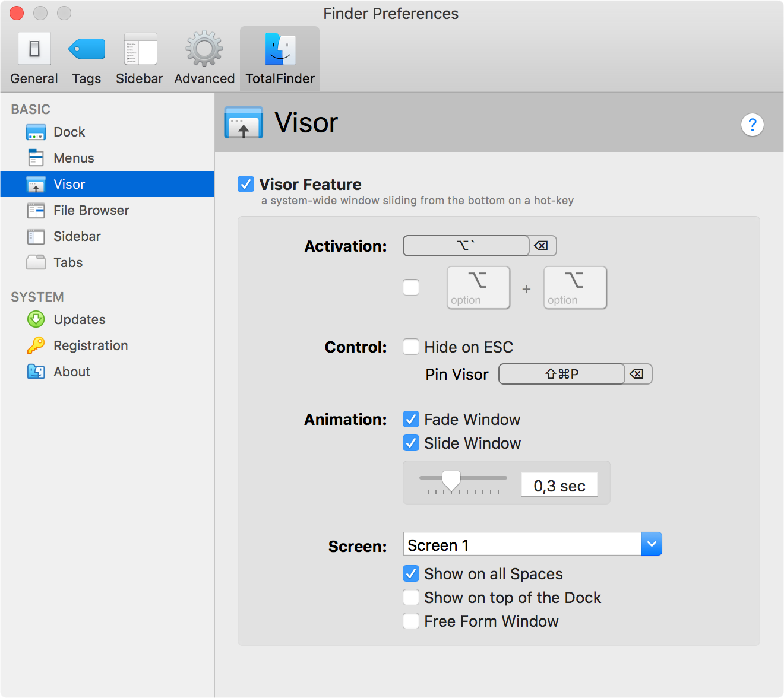
Task: Click the 0,3 sec duration field
Action: 559,485
